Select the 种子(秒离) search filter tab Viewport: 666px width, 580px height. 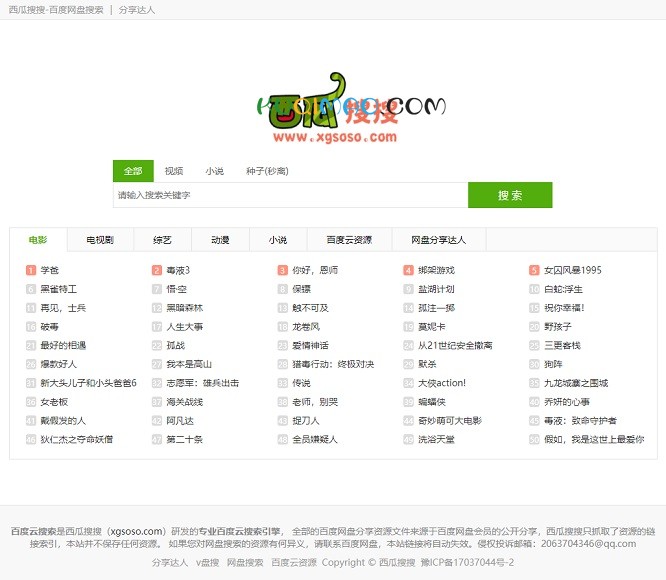tap(267, 171)
